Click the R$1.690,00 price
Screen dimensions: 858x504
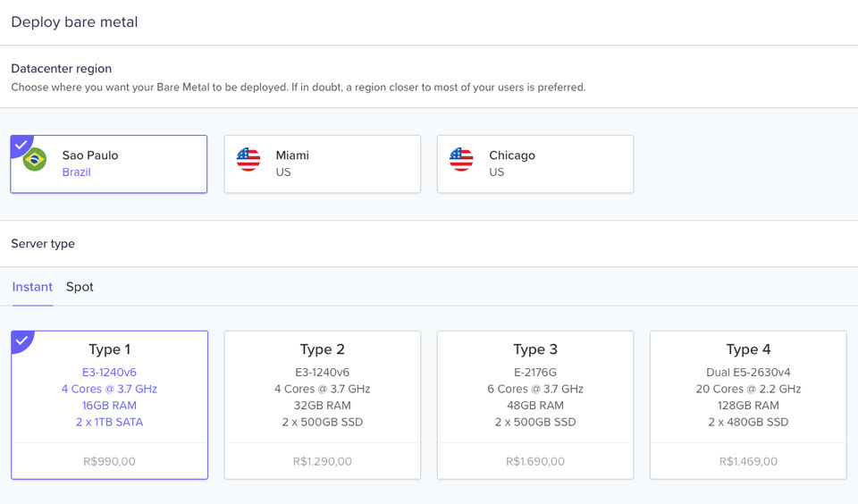(x=535, y=461)
